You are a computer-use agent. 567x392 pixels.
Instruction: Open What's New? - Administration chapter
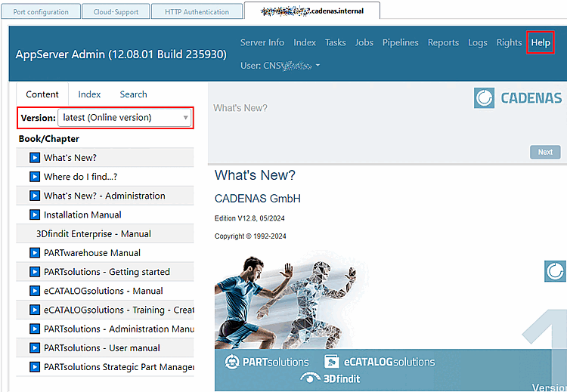point(105,196)
